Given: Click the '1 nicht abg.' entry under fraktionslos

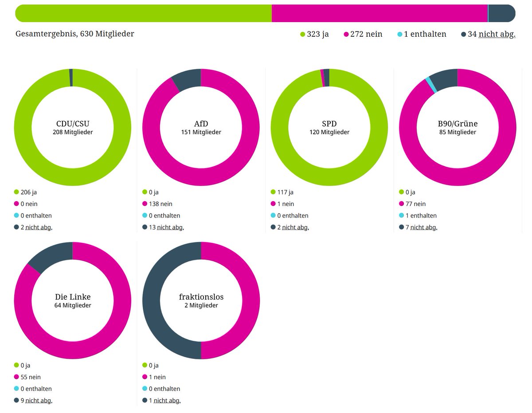Looking at the screenshot, I should pyautogui.click(x=164, y=401).
